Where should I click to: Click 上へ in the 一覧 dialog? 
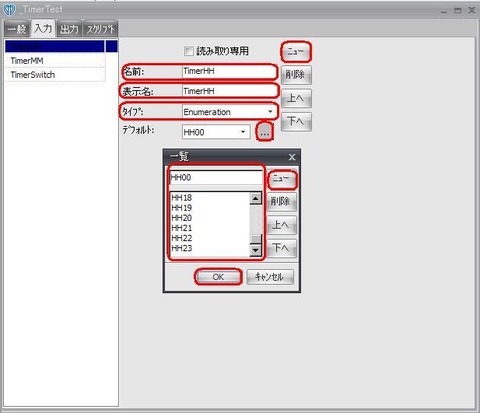282,225
